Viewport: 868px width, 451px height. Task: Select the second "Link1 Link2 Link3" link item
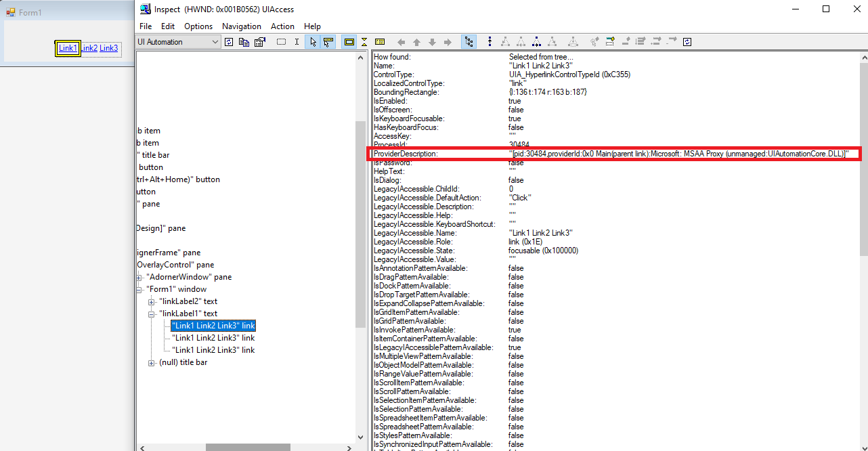213,338
